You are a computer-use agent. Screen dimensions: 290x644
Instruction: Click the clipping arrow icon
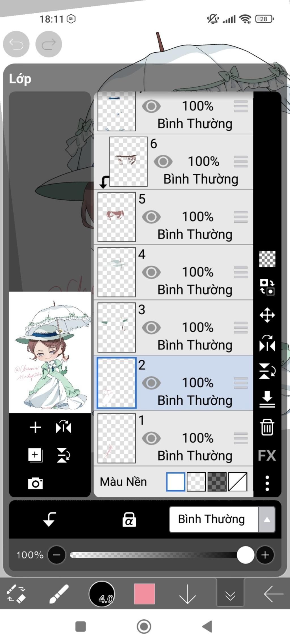click(49, 519)
